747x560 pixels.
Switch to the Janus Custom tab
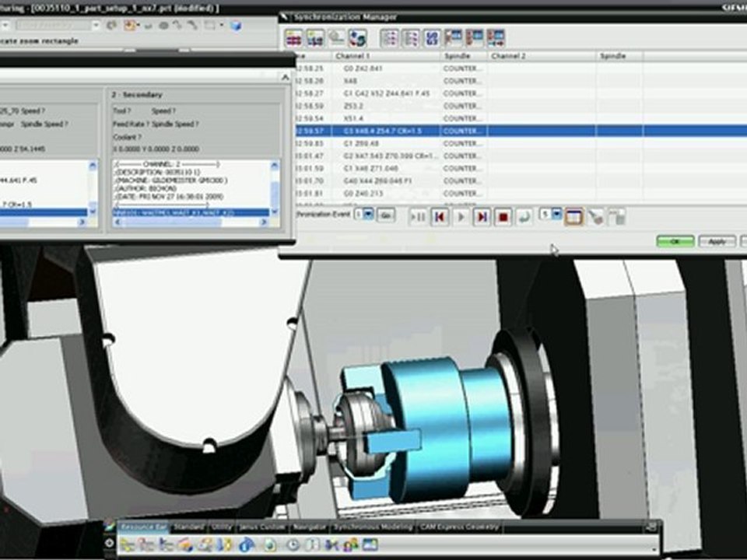pos(261,527)
